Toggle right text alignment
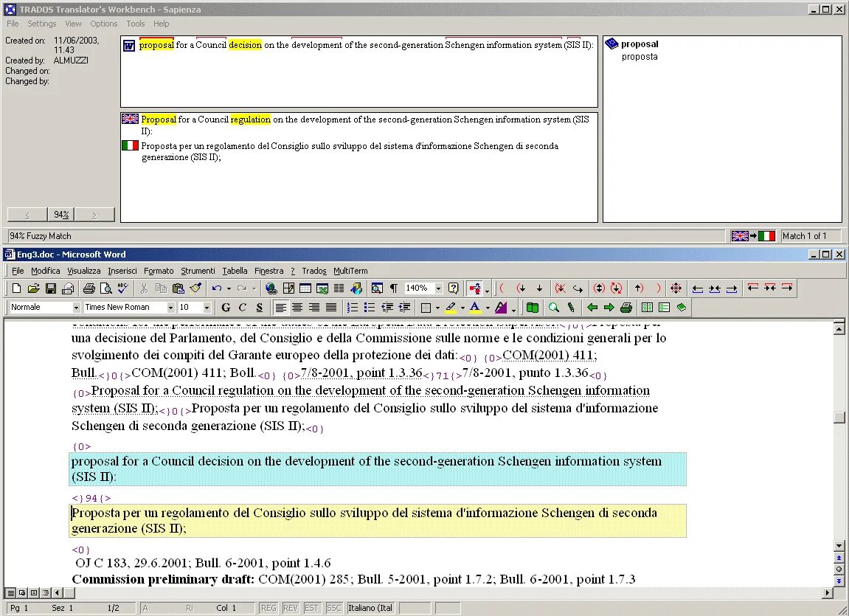This screenshot has height=616, width=849. coord(314,308)
